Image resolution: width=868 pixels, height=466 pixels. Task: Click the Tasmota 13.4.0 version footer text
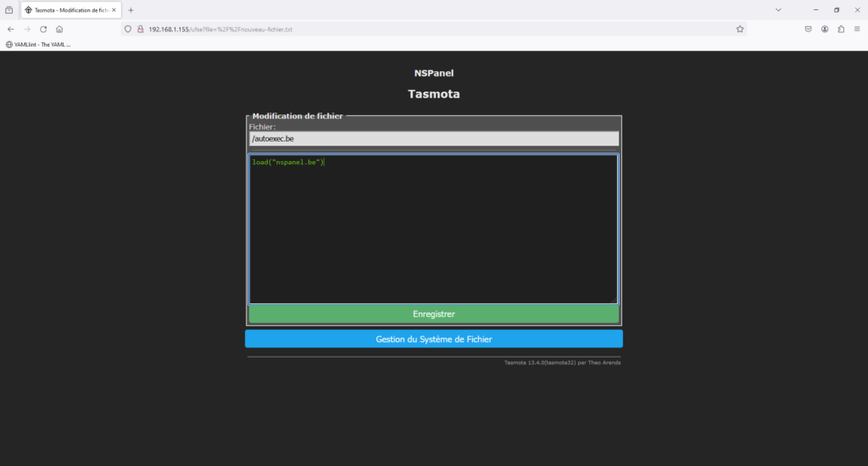(x=562, y=363)
